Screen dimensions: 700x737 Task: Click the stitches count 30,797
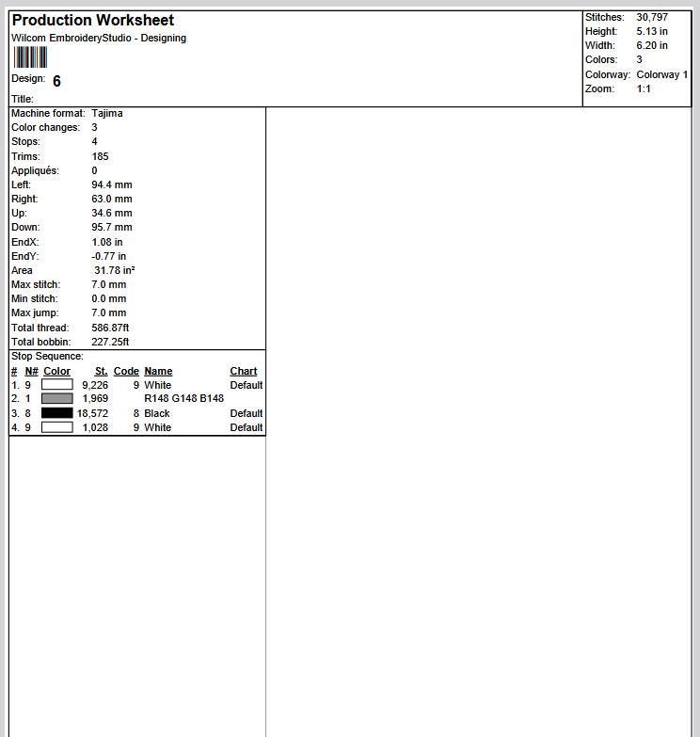click(x=652, y=17)
